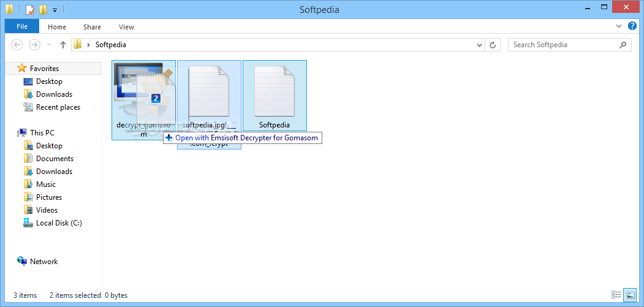Switch to large thumbnails view icon
The width and height of the screenshot is (644, 307).
630,295
